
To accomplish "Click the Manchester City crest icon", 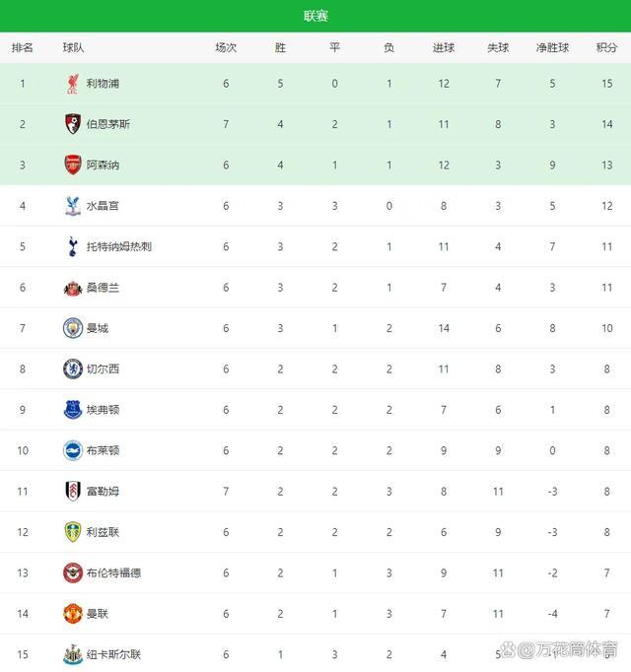I will point(72,328).
